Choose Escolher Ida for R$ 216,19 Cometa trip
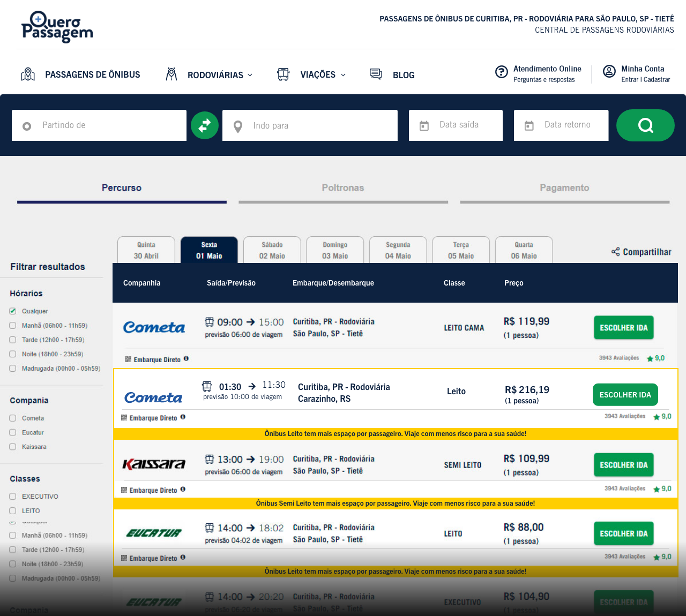686x616 pixels. click(x=625, y=395)
